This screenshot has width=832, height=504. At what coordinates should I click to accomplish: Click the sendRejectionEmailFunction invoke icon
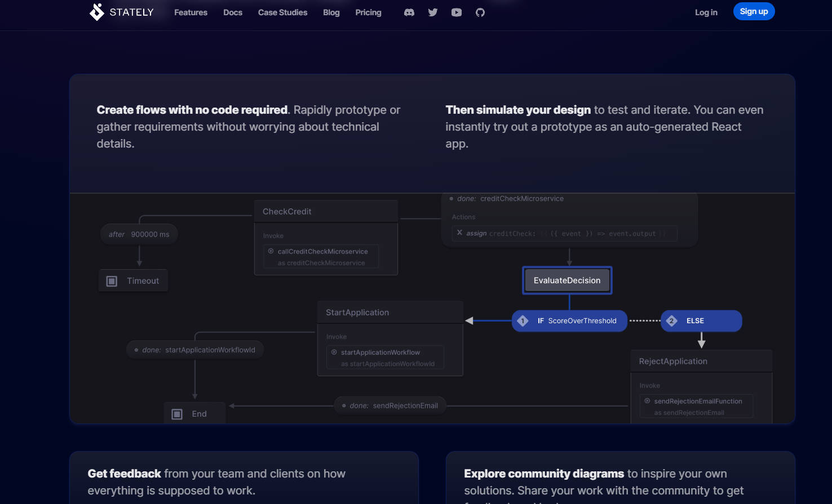[x=648, y=401]
